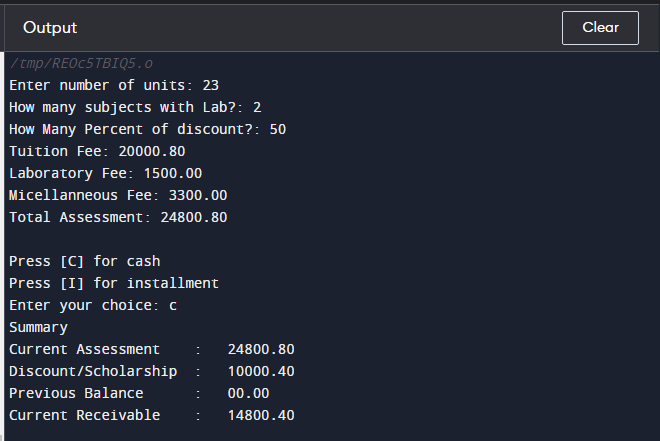
Task: Select the 'Summary' heading line
Action: coord(38,327)
